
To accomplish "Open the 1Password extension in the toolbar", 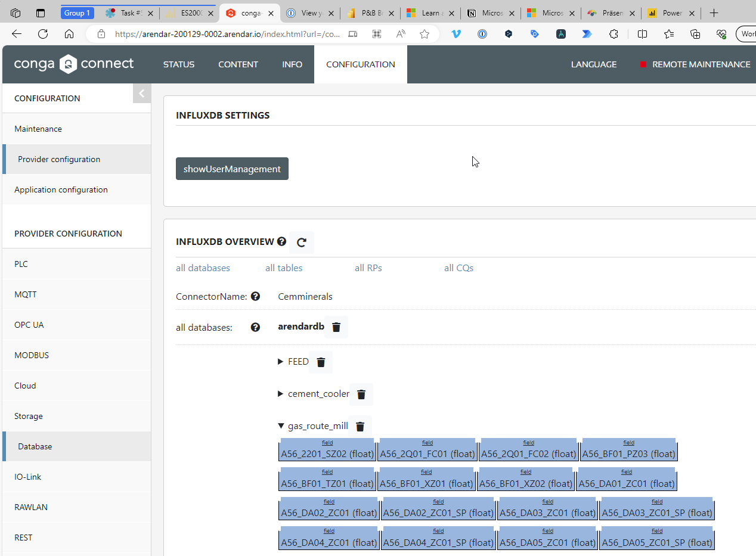I will point(482,34).
